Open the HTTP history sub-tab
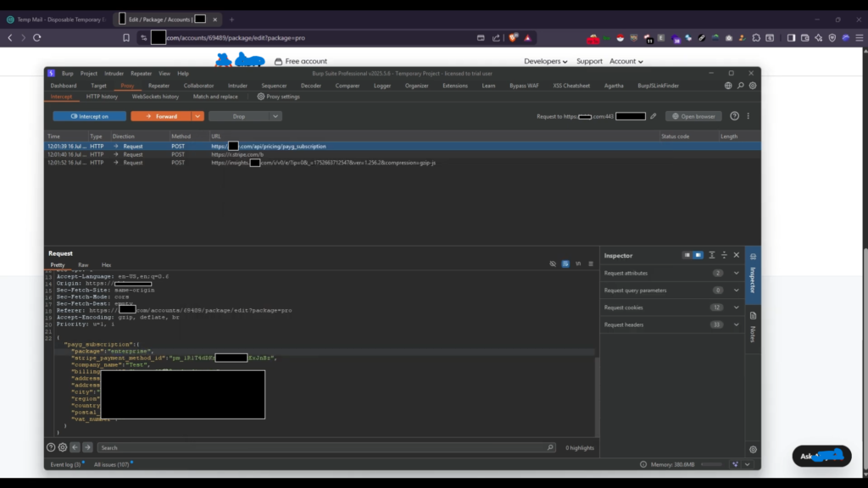 pos(102,97)
